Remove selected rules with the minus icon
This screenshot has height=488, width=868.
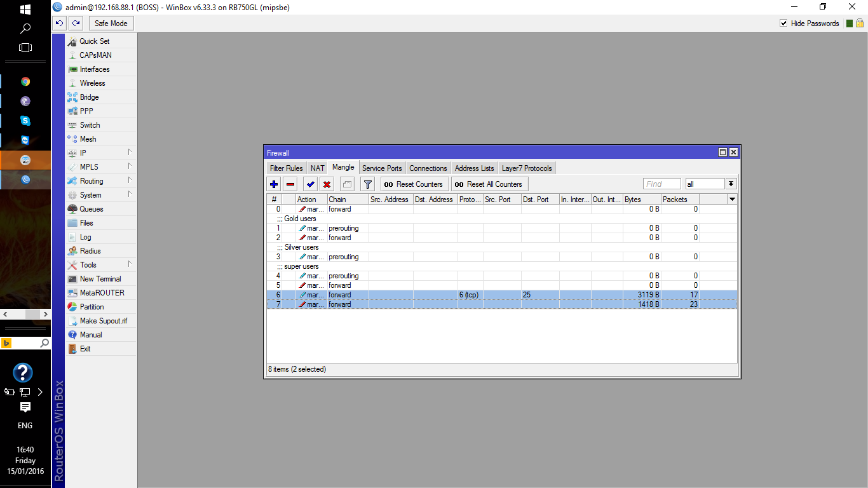[x=290, y=184]
